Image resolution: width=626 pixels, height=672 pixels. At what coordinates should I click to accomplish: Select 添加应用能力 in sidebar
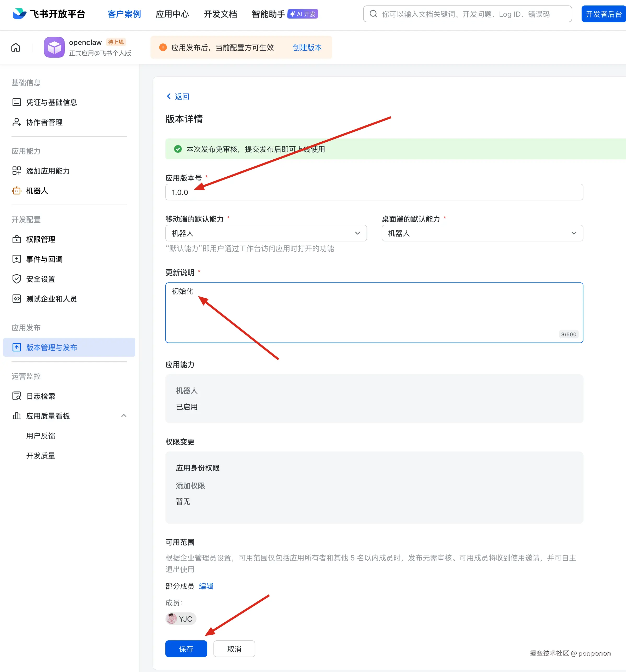click(x=48, y=171)
